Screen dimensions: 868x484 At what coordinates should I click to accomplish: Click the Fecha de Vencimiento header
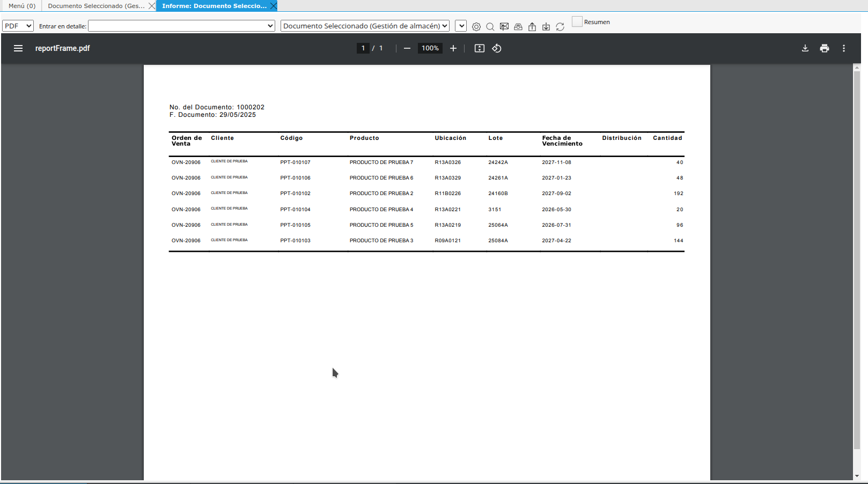[x=562, y=141]
